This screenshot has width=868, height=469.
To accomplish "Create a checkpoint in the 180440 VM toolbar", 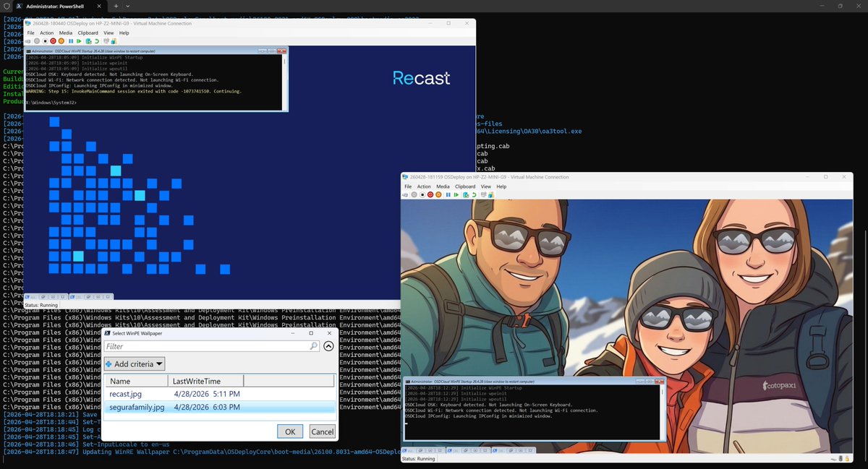I will pos(88,40).
